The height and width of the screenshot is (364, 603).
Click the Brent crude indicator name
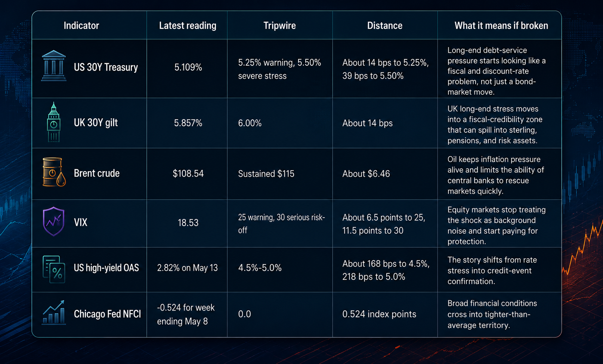click(96, 173)
